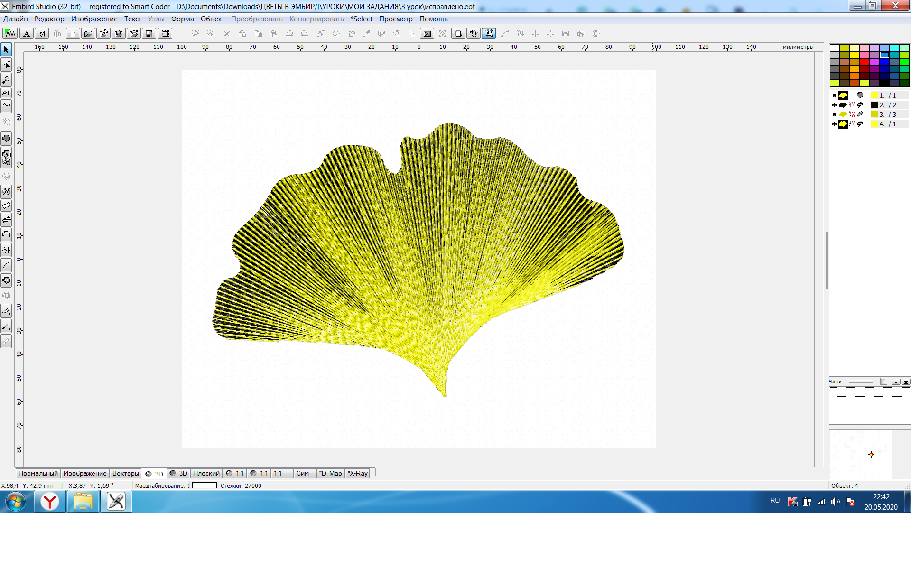Pick the red swatch in the color palette
The height and width of the screenshot is (588, 911).
click(865, 62)
